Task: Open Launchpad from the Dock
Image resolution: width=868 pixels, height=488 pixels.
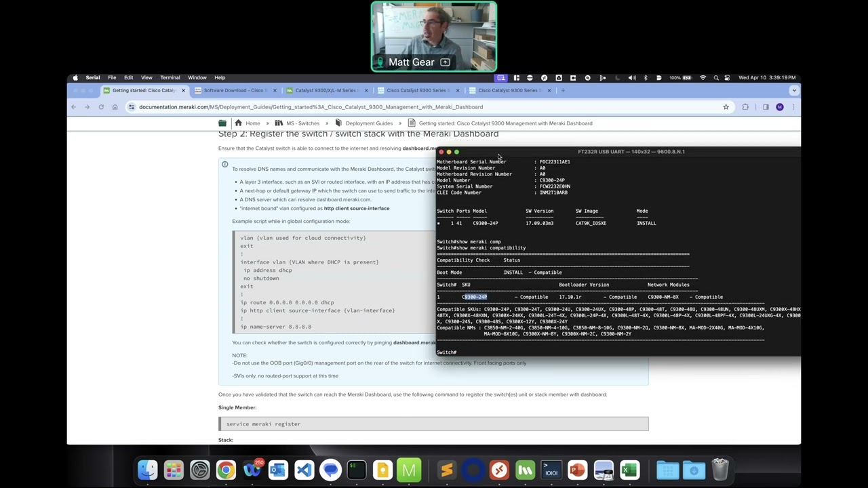Action: (174, 470)
